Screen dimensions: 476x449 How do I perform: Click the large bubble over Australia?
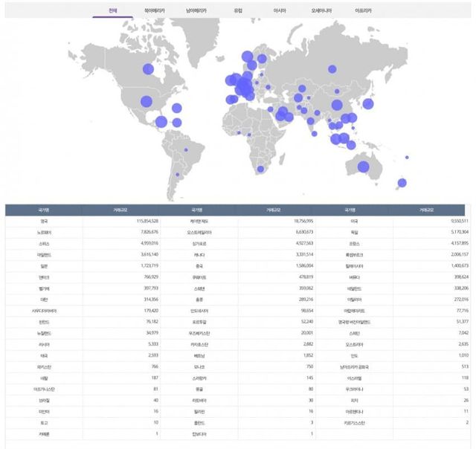[x=364, y=168]
